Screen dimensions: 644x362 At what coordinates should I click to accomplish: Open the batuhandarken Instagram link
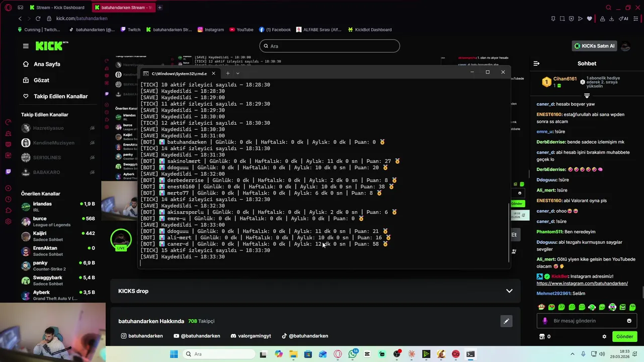(x=141, y=336)
